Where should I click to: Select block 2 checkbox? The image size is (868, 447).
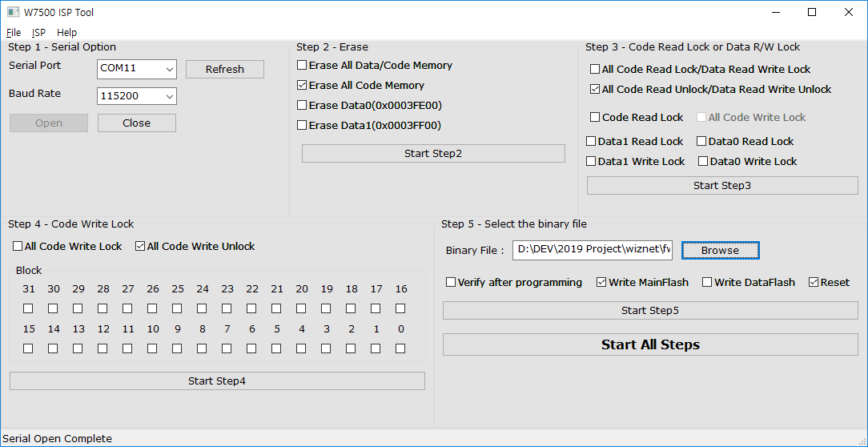351,349
